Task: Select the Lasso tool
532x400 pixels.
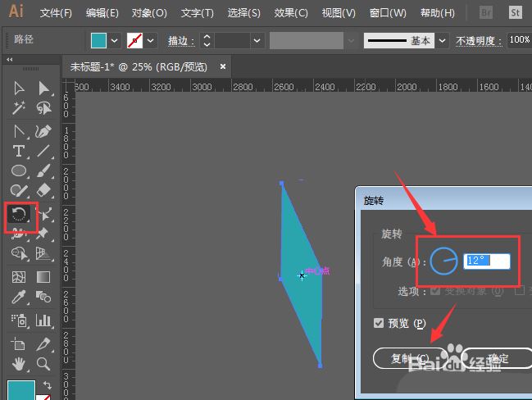Action: coord(43,108)
